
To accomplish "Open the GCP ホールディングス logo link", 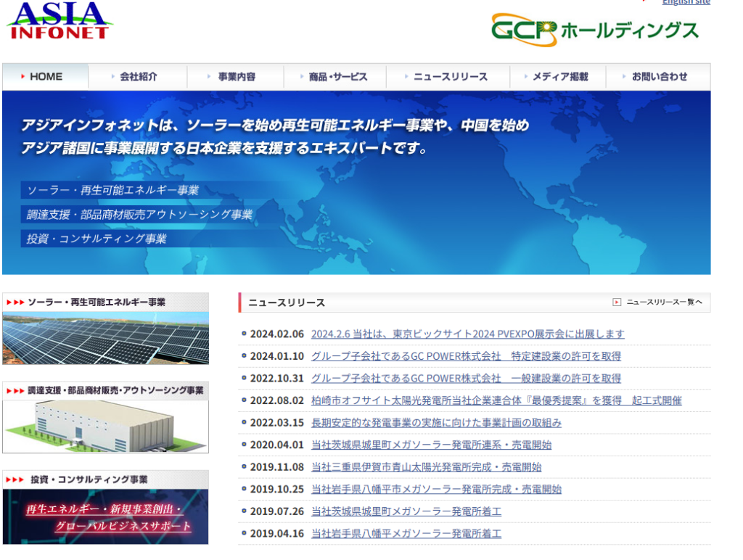I will 595,30.
